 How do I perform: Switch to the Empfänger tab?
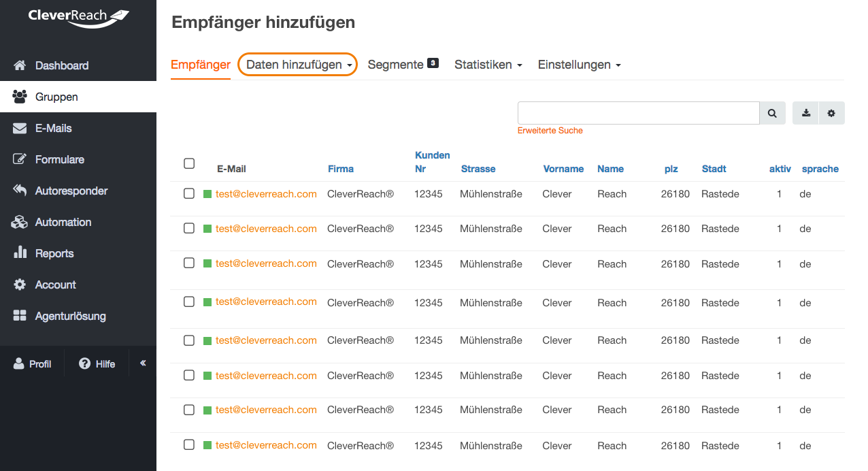pyautogui.click(x=201, y=65)
